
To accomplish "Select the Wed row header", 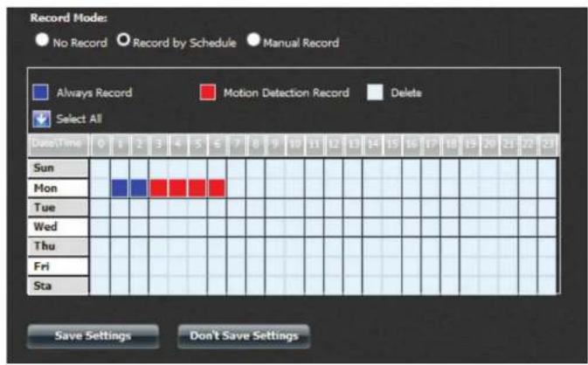I will 59,227.
